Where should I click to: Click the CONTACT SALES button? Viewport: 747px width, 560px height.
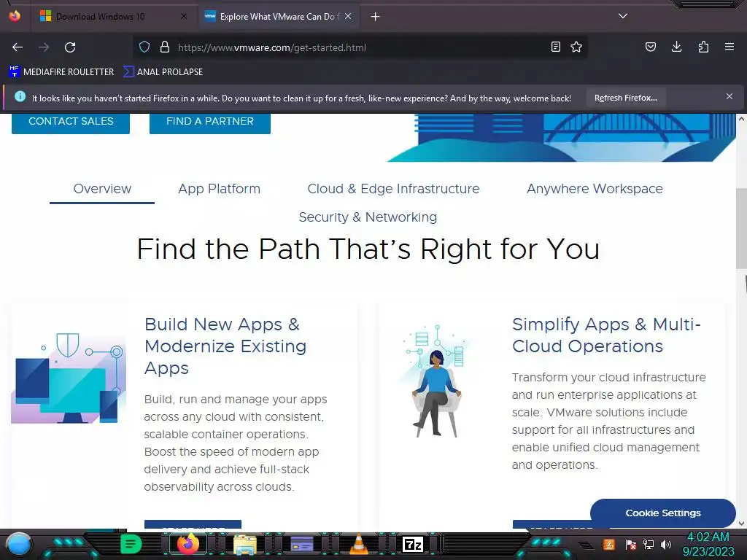click(71, 122)
